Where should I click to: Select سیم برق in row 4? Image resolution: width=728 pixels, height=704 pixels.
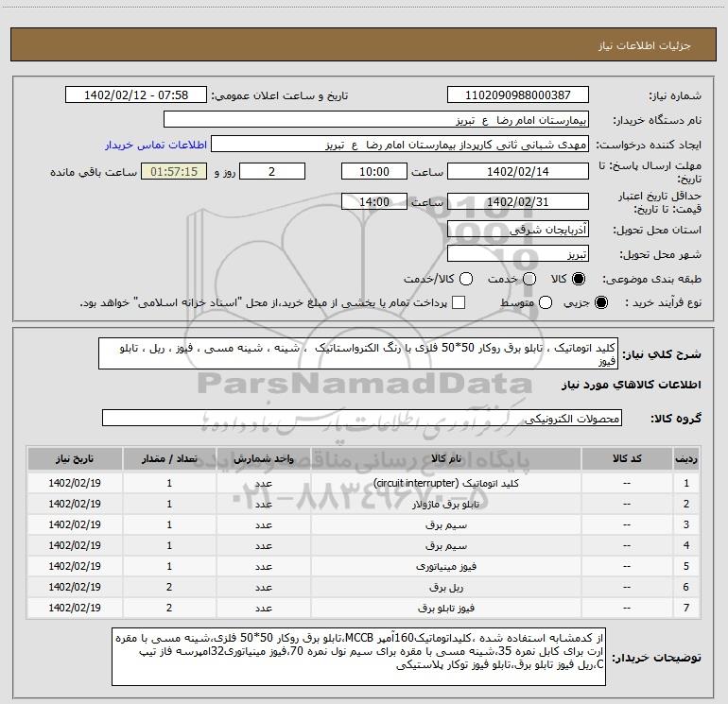coord(445,546)
